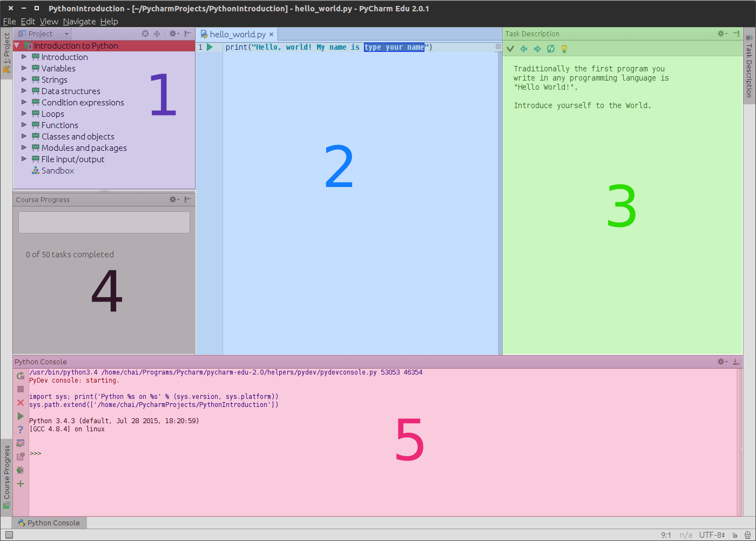Toggle the read-only lock icon in status bar

click(735, 535)
